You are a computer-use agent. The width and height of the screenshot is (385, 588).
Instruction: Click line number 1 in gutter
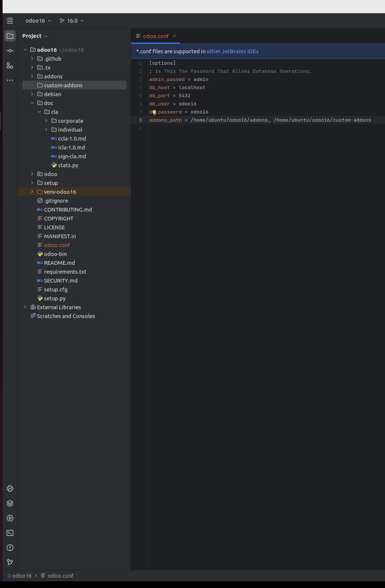[x=141, y=63]
